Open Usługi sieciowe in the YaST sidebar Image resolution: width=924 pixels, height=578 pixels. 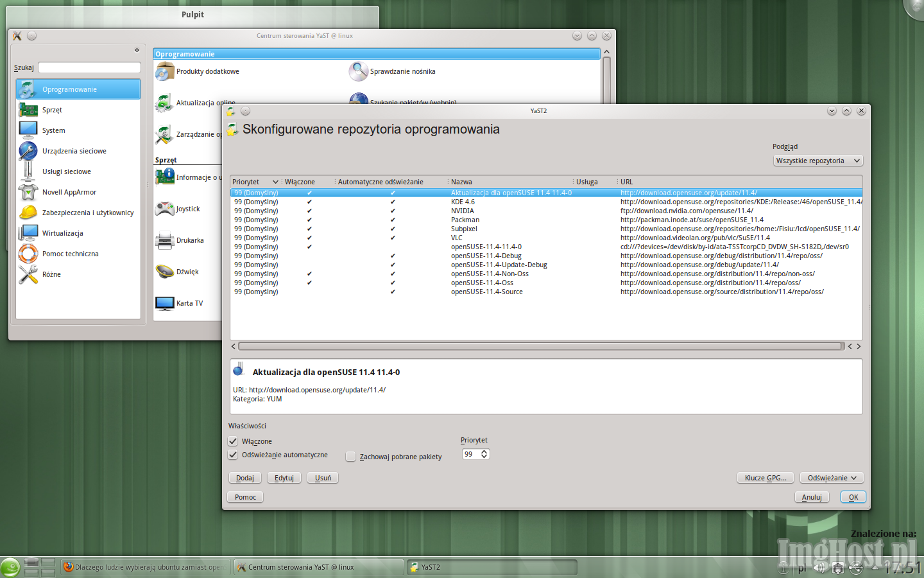point(78,171)
